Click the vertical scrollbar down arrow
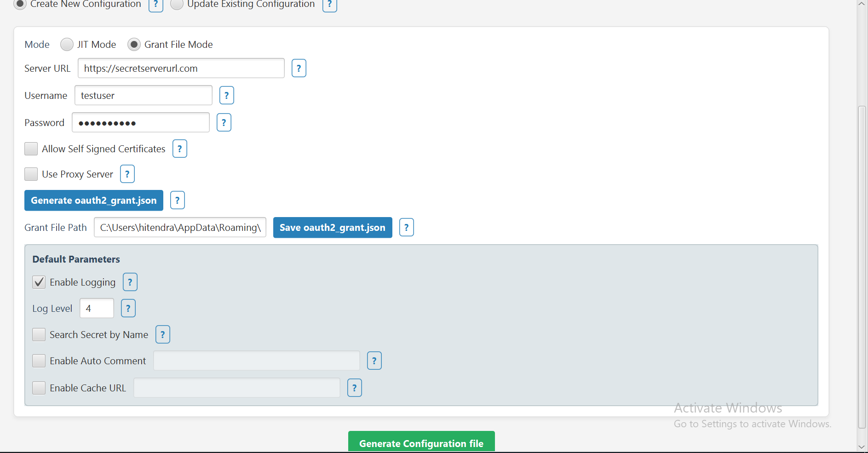This screenshot has width=868, height=453. [862, 447]
